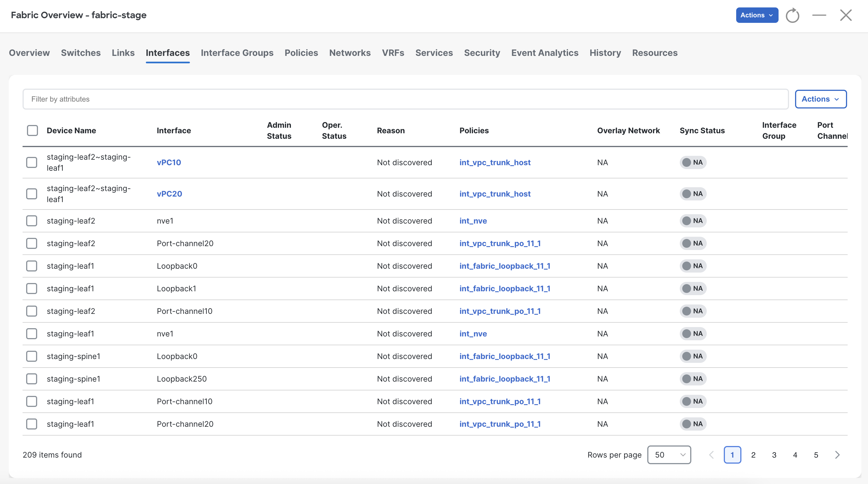The height and width of the screenshot is (484, 868).
Task: Check the staging-spine1 Loopback250 row
Action: pos(32,379)
